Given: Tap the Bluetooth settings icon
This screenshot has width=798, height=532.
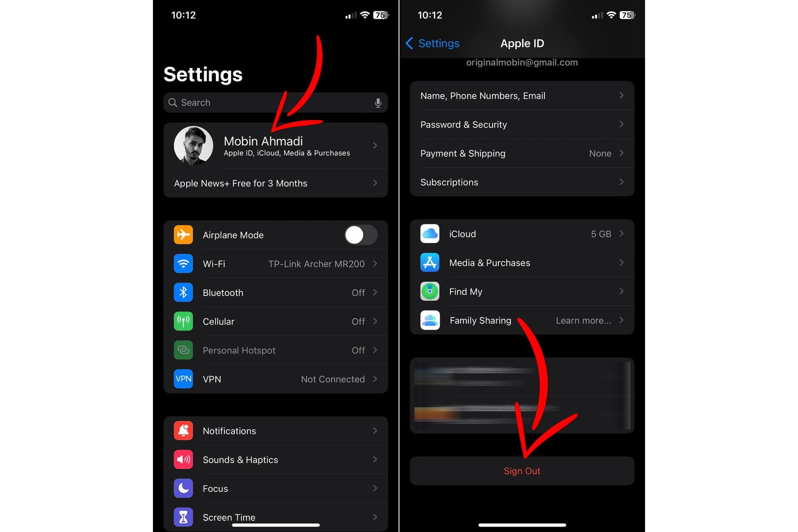Looking at the screenshot, I should click(x=184, y=292).
